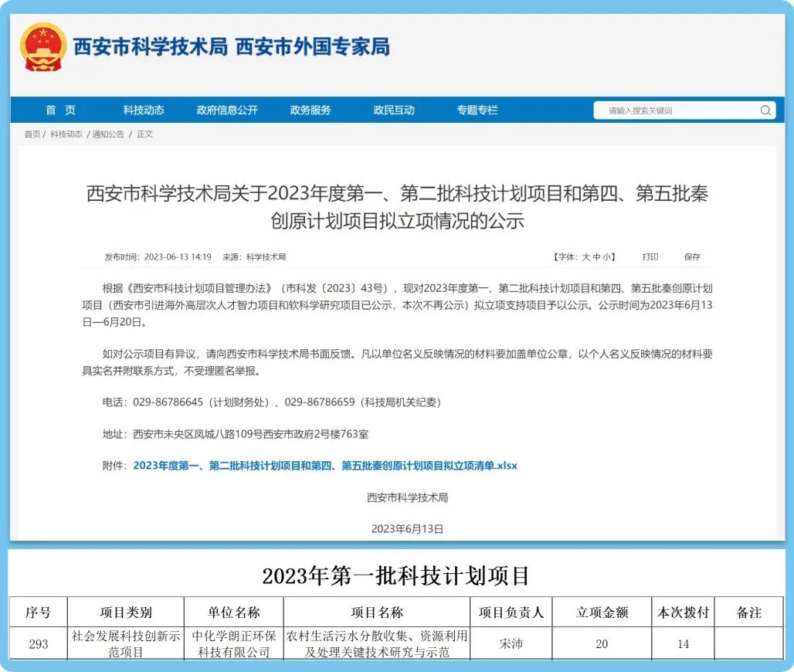Open the 首页 navigation tab

(x=60, y=110)
